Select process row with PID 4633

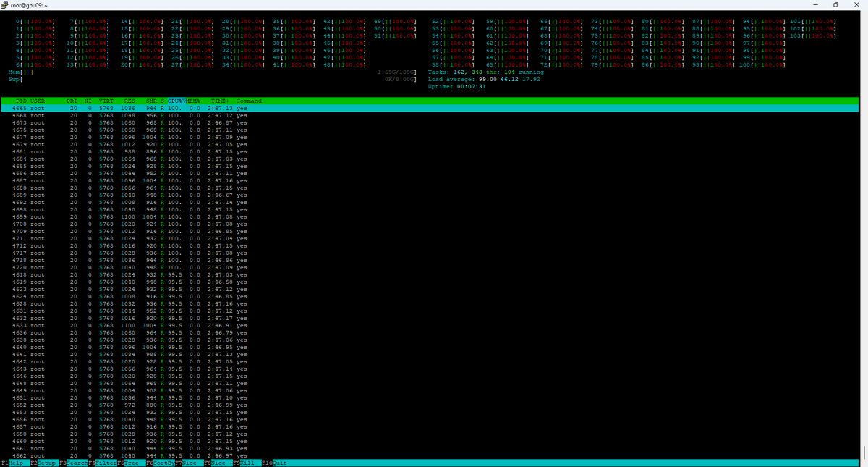[430, 326]
